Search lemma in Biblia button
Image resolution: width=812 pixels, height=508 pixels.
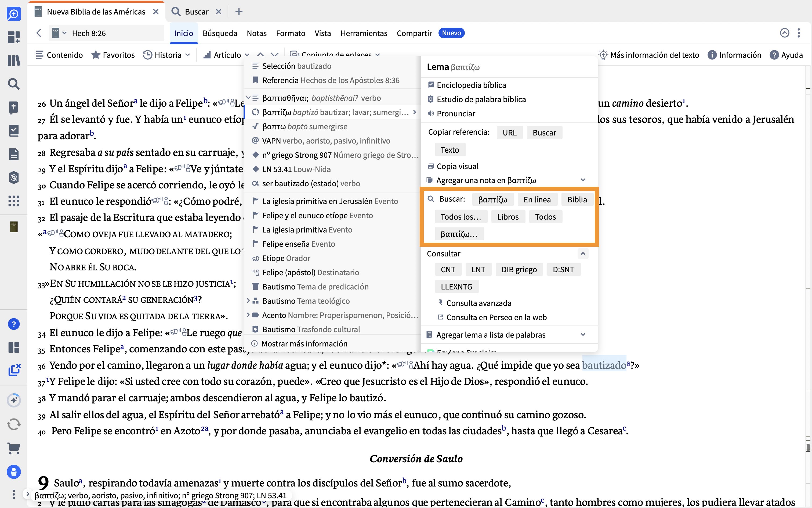[x=577, y=199]
